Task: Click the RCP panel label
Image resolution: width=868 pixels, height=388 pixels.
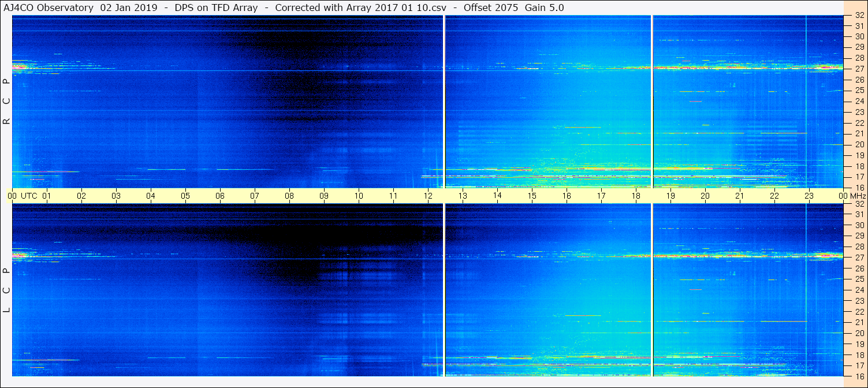Action: click(x=7, y=102)
